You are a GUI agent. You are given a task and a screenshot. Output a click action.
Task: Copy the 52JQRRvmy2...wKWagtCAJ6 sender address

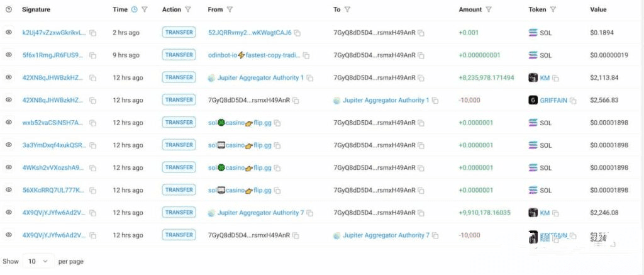(297, 33)
